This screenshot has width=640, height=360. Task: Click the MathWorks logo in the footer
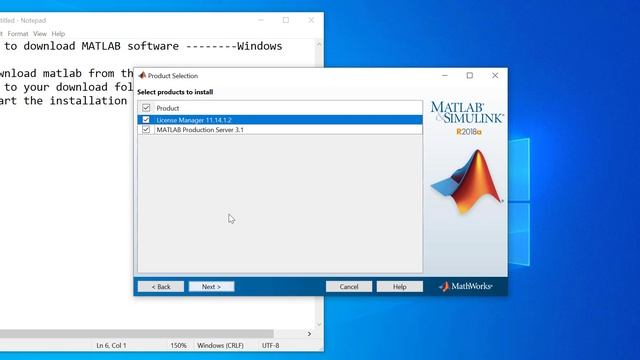point(465,287)
